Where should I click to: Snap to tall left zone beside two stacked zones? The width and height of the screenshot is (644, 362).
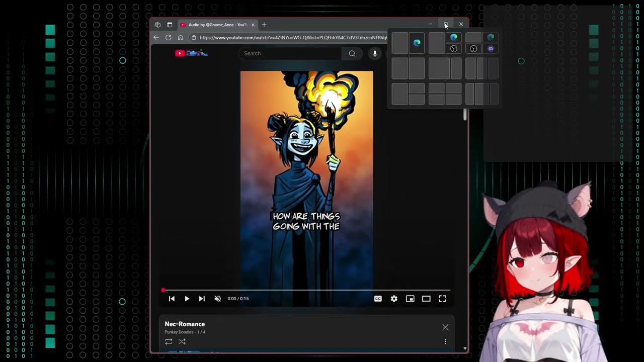coord(399,94)
